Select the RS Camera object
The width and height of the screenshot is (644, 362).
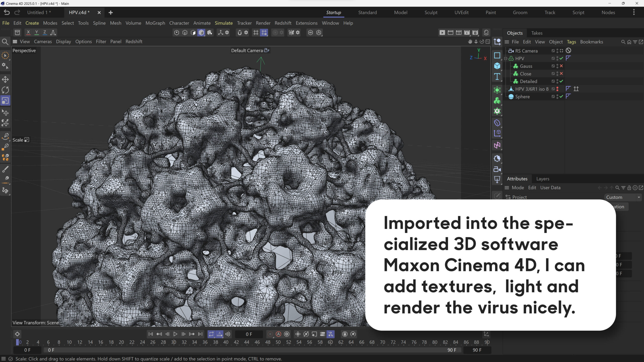(526, 51)
